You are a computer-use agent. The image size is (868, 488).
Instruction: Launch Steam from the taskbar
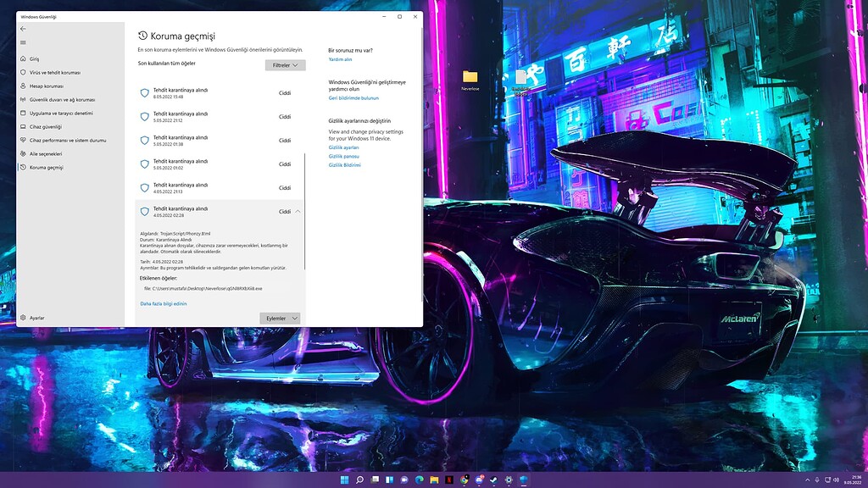tap(494, 479)
